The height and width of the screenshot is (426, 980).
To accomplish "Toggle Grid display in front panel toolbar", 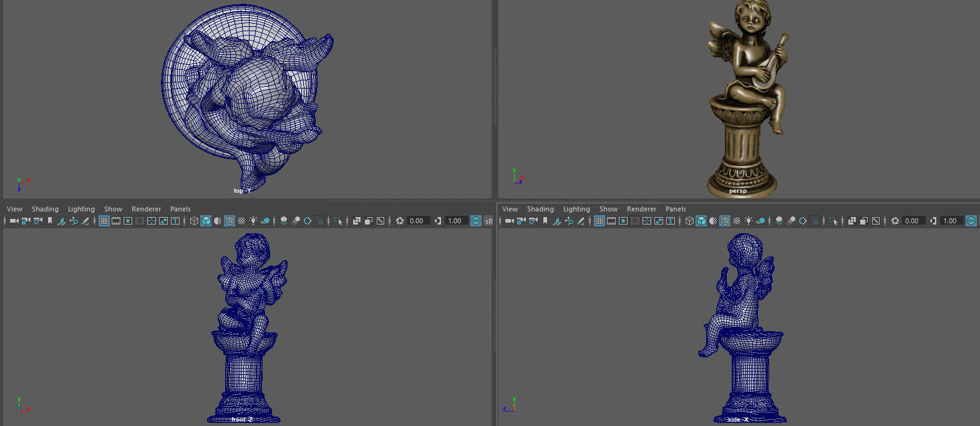I will [x=104, y=221].
